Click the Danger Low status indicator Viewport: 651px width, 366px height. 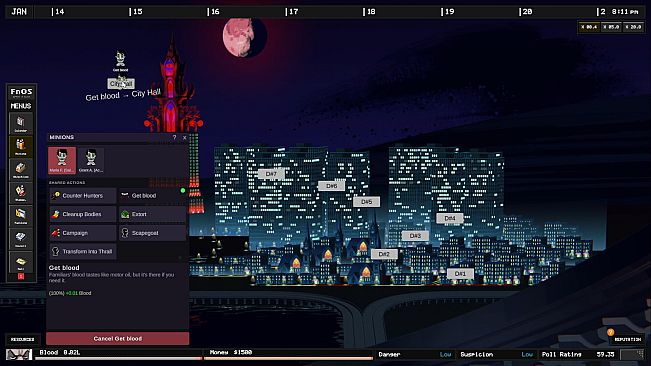(x=415, y=354)
